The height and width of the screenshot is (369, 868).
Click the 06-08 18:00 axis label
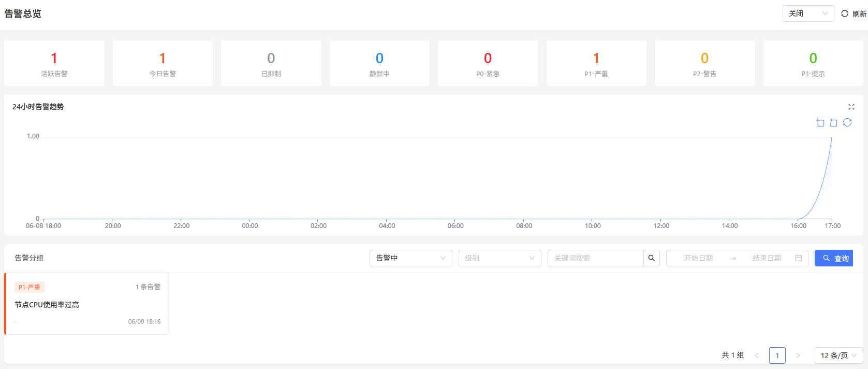(x=43, y=226)
